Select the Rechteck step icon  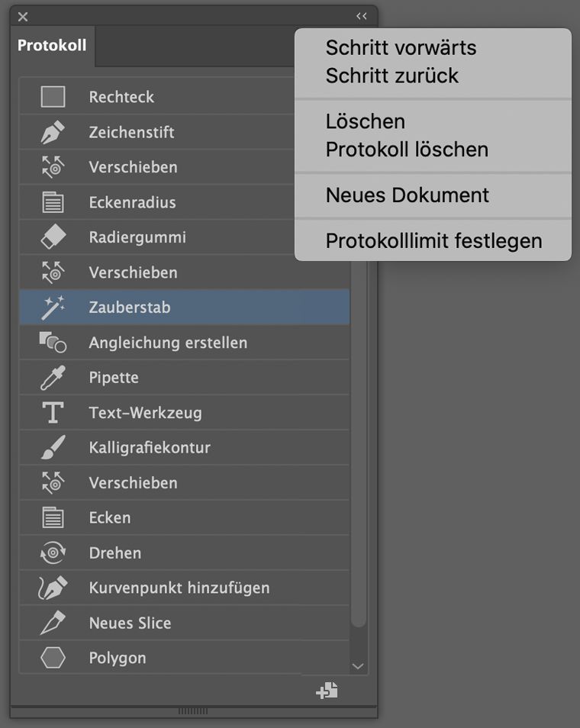click(x=53, y=96)
